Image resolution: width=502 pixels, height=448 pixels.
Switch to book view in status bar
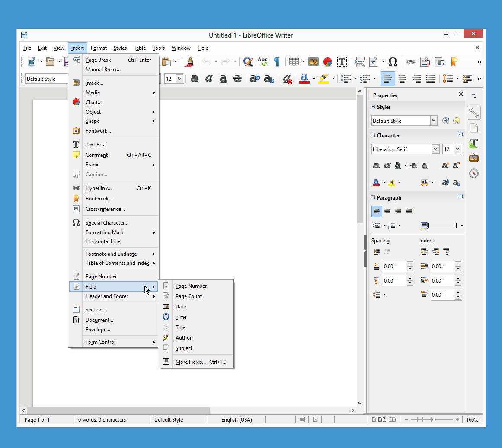[x=392, y=419]
